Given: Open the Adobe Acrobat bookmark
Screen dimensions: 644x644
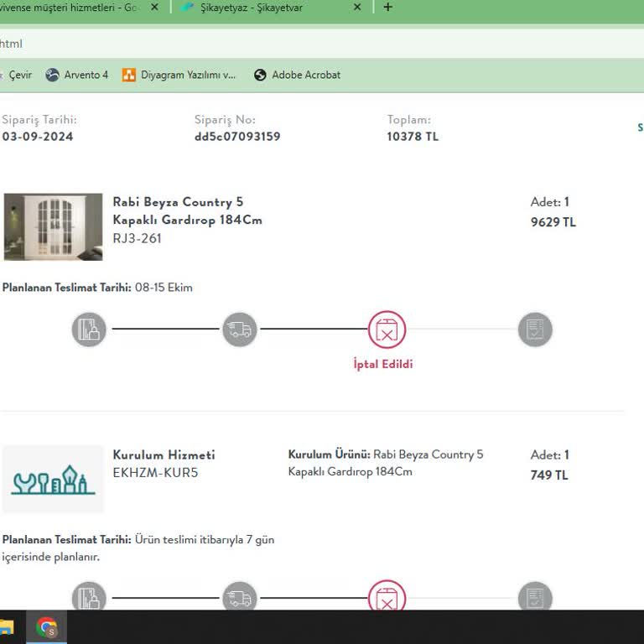Looking at the screenshot, I should [298, 75].
